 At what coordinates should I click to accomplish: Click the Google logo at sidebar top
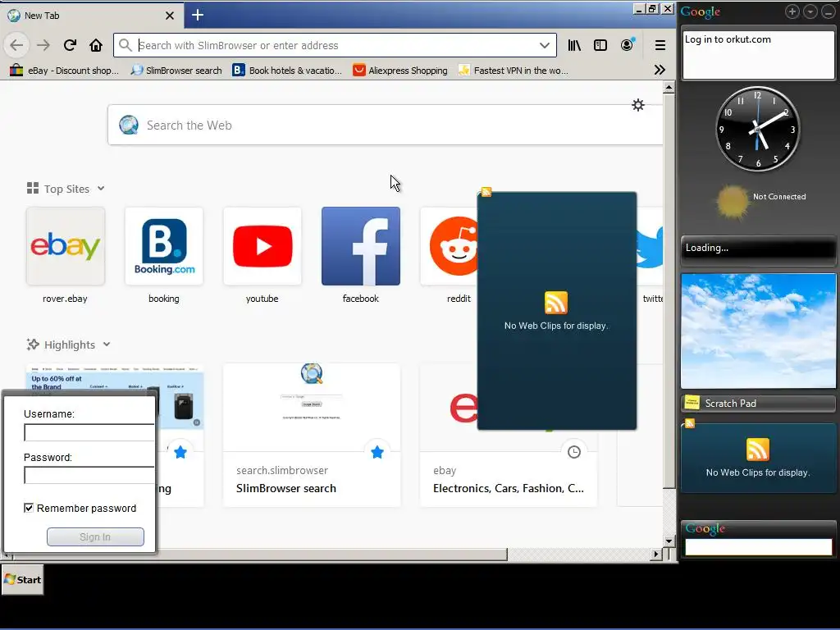click(x=701, y=11)
